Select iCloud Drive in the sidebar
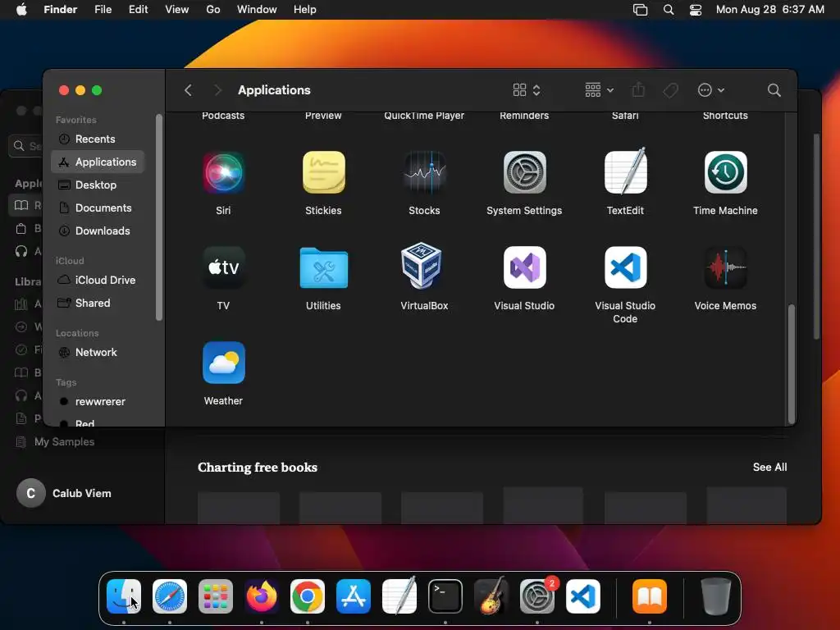840x630 pixels. point(98,281)
